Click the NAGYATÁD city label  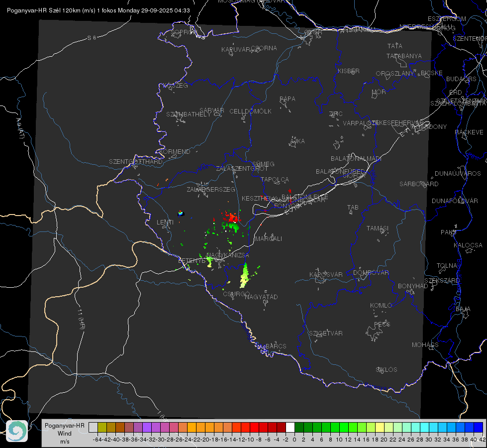pos(261,297)
